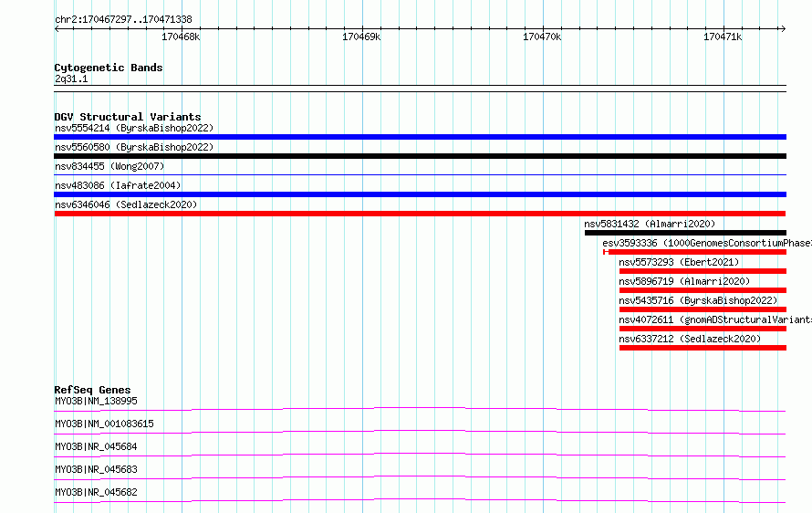Click the red bar under nsv5896719
The height and width of the screenshot is (513, 812).
(x=703, y=290)
